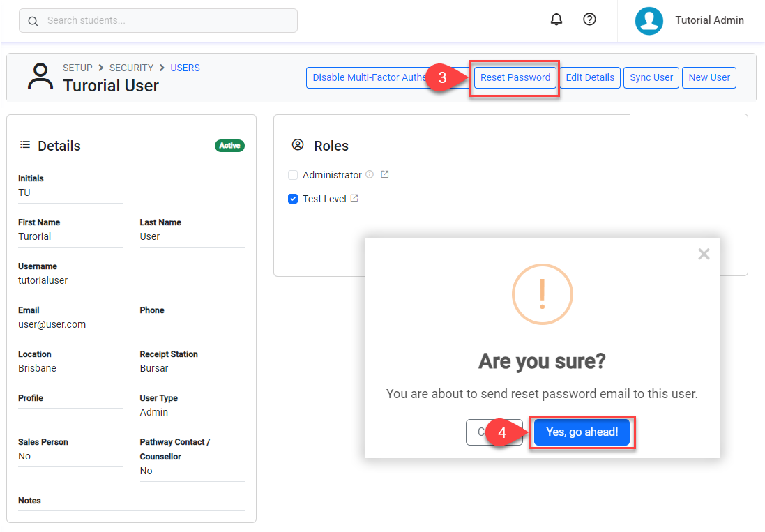Screen dimensions: 765x532
Task: Create a New User button
Action: [709, 77]
